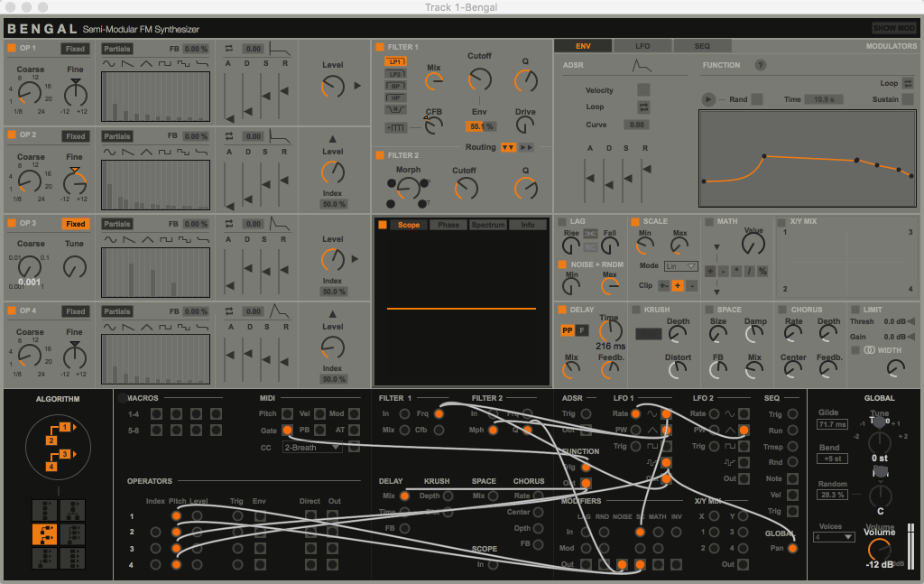924x584 pixels.
Task: Click the SHOW MOD button
Action: (x=893, y=29)
